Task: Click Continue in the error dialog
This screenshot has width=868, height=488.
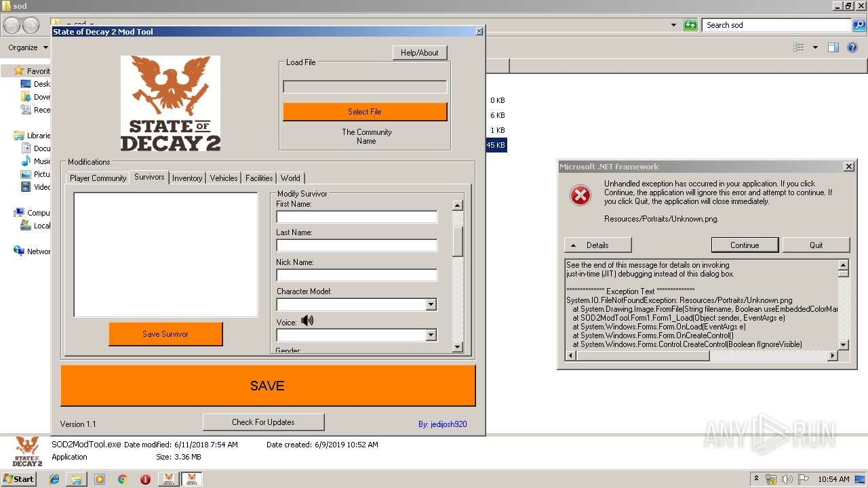Action: (745, 245)
